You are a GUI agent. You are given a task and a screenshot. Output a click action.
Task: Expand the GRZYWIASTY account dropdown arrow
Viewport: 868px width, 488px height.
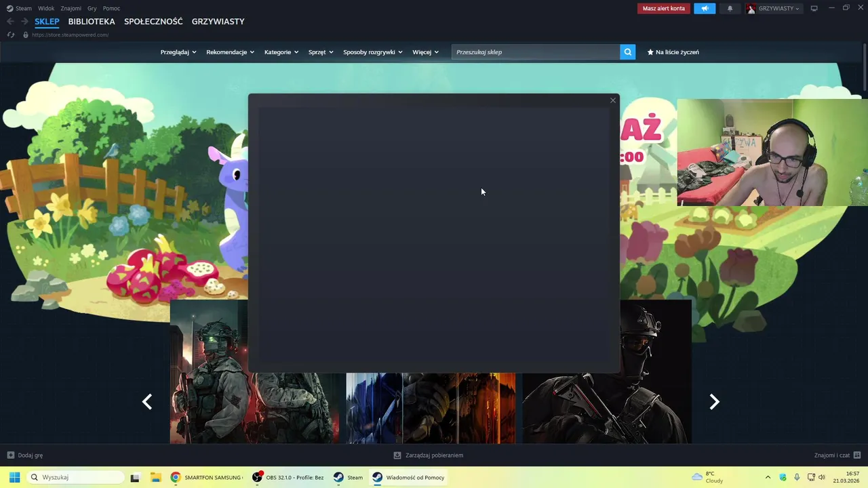pos(797,9)
